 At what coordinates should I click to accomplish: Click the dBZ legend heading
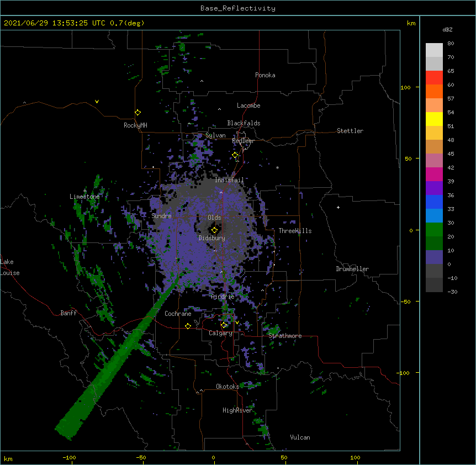[x=447, y=29]
